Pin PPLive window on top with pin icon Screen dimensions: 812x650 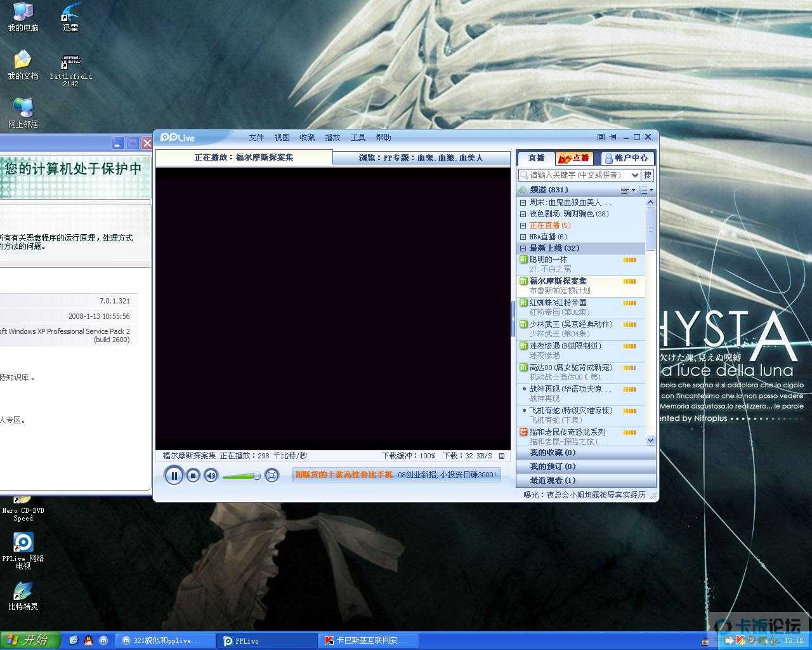(613, 136)
